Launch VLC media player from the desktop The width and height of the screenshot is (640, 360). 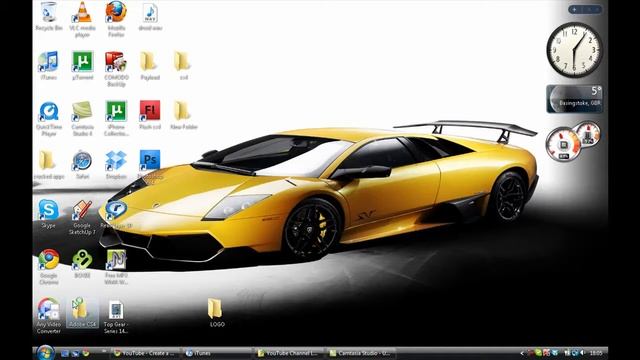click(82, 19)
